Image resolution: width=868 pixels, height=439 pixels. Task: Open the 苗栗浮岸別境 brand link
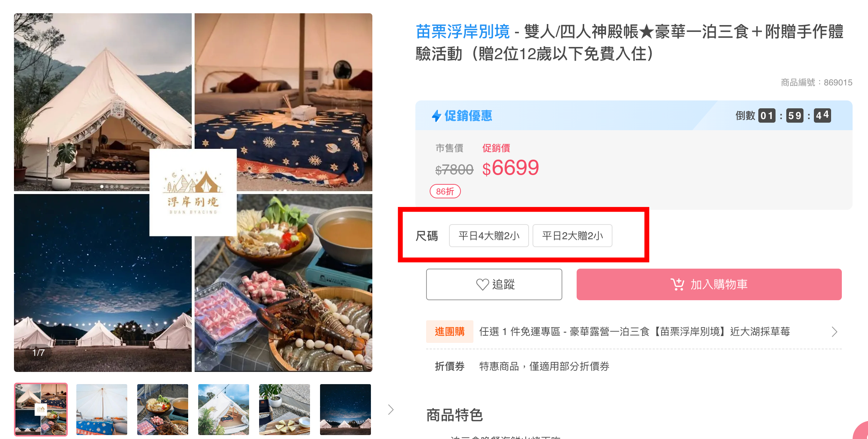pos(462,32)
